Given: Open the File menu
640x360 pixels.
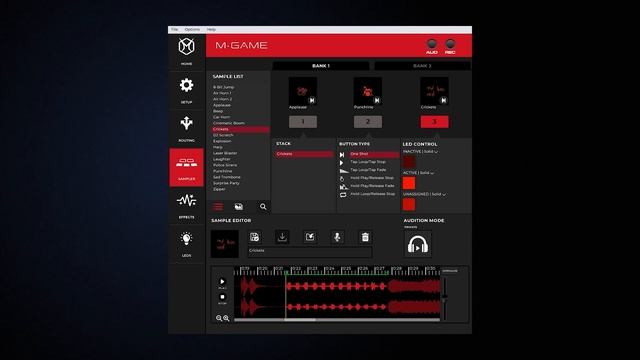Looking at the screenshot, I should point(175,29).
